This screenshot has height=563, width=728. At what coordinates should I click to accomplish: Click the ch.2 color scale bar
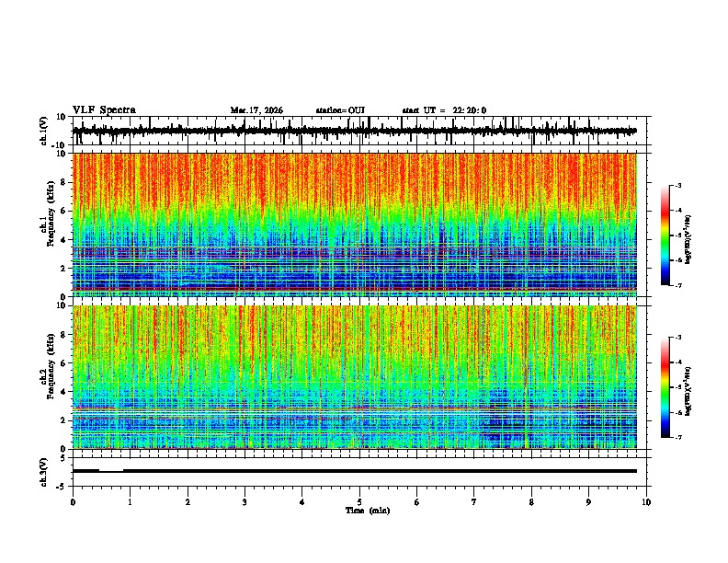(665, 387)
